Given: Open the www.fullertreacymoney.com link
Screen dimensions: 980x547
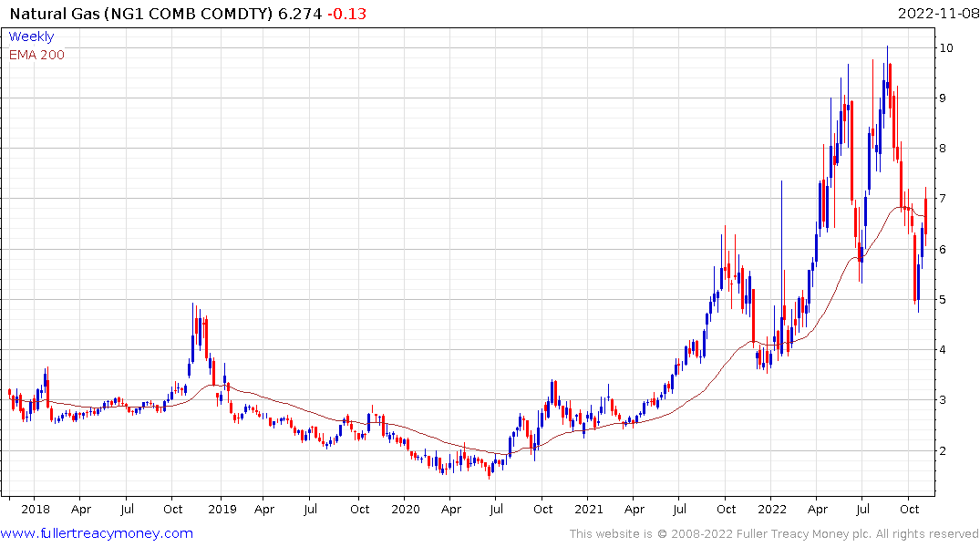Looking at the screenshot, I should pos(97,533).
